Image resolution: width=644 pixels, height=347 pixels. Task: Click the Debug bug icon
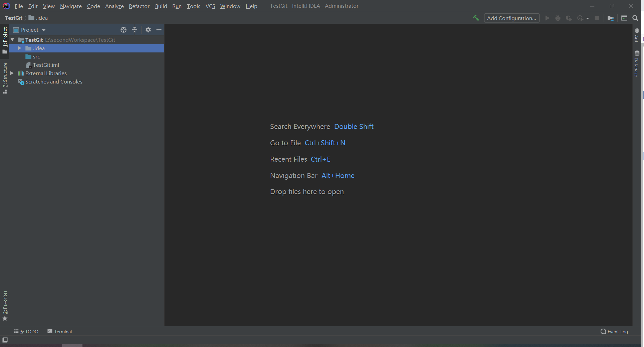pos(558,18)
